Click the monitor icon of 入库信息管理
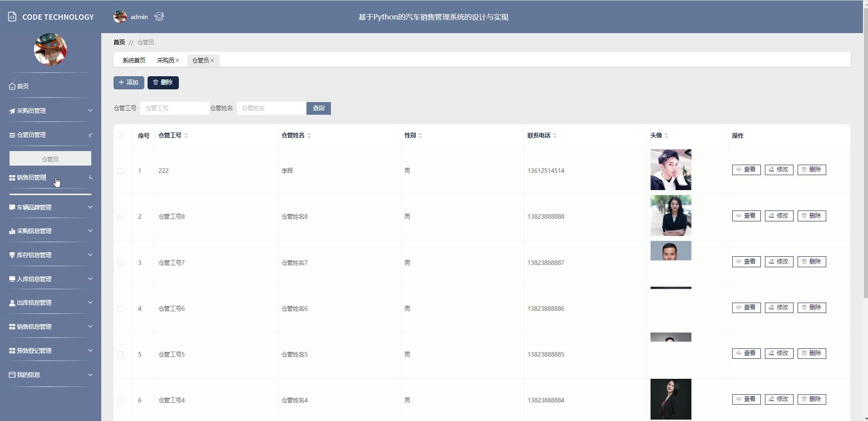868x421 pixels. 12,279
